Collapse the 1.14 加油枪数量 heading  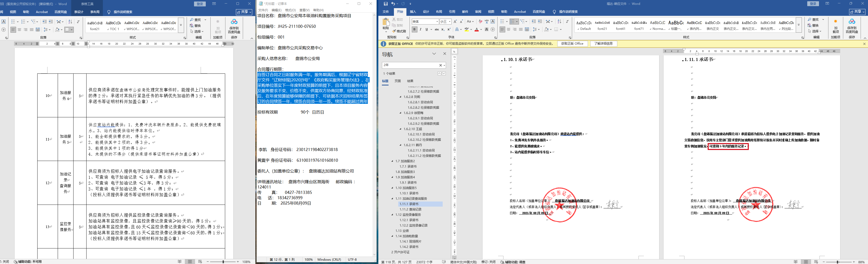pos(392,236)
